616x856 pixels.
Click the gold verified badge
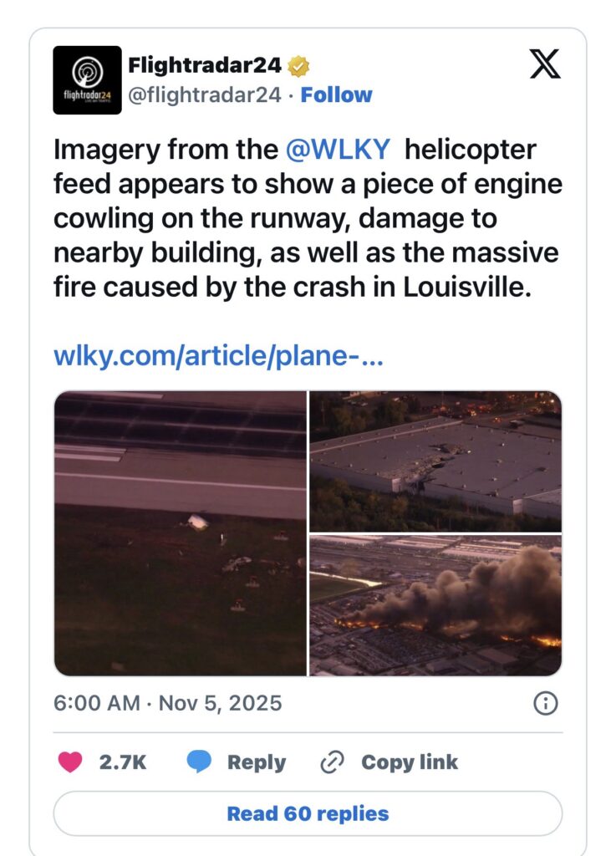(x=298, y=67)
